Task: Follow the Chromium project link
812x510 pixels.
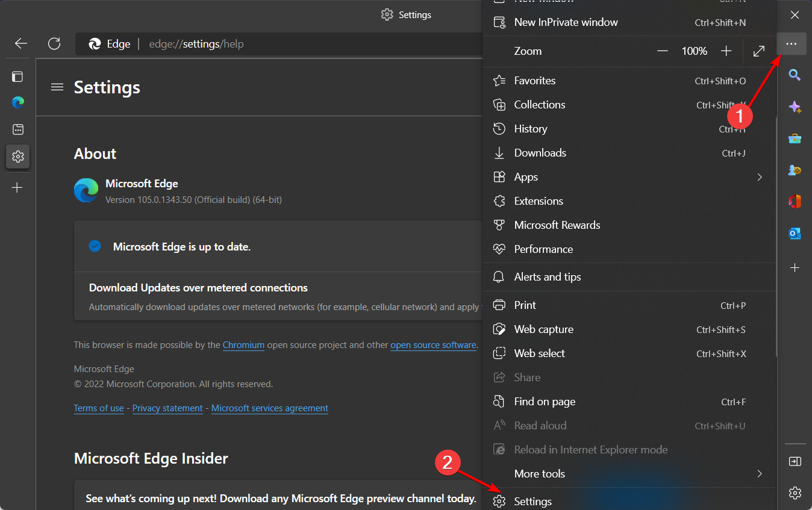Action: 243,344
